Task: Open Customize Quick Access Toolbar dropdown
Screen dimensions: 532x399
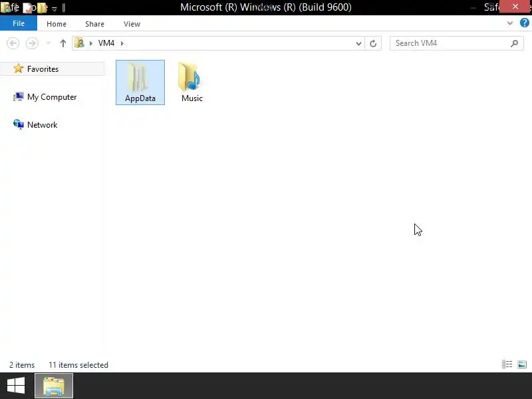Action: tap(54, 8)
